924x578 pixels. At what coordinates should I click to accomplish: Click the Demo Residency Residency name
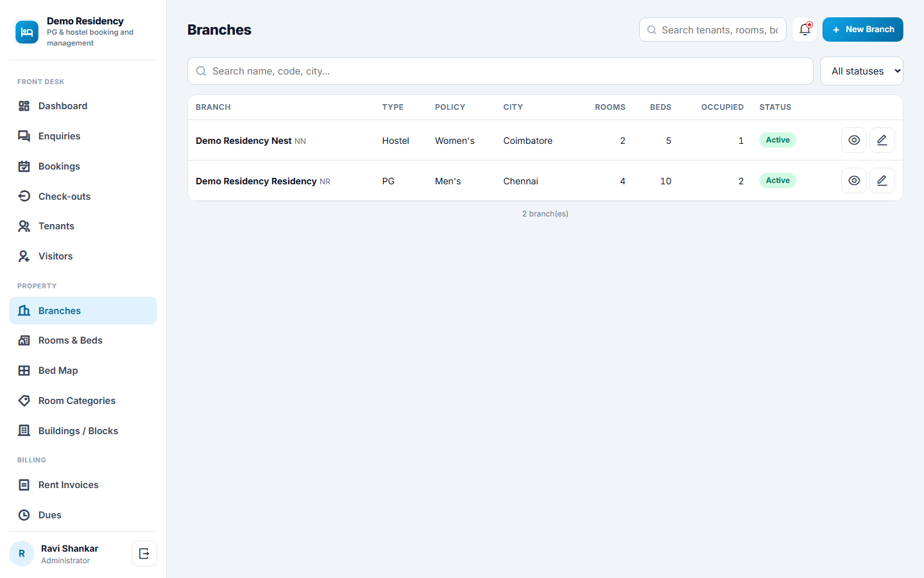(x=256, y=181)
